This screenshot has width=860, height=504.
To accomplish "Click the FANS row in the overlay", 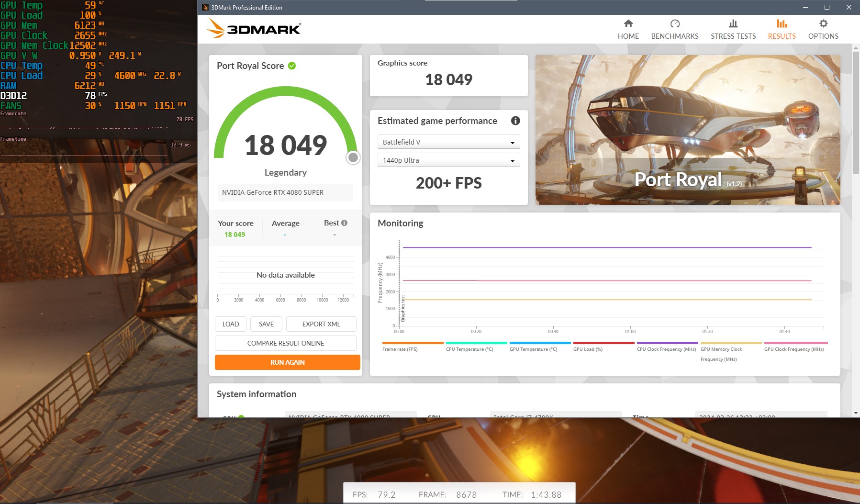I will tap(94, 106).
